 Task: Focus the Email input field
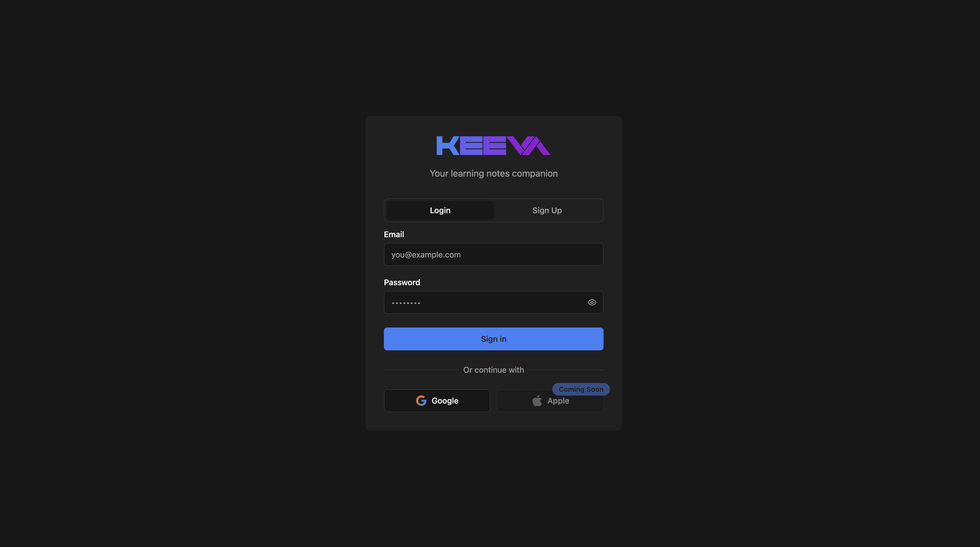click(x=493, y=254)
